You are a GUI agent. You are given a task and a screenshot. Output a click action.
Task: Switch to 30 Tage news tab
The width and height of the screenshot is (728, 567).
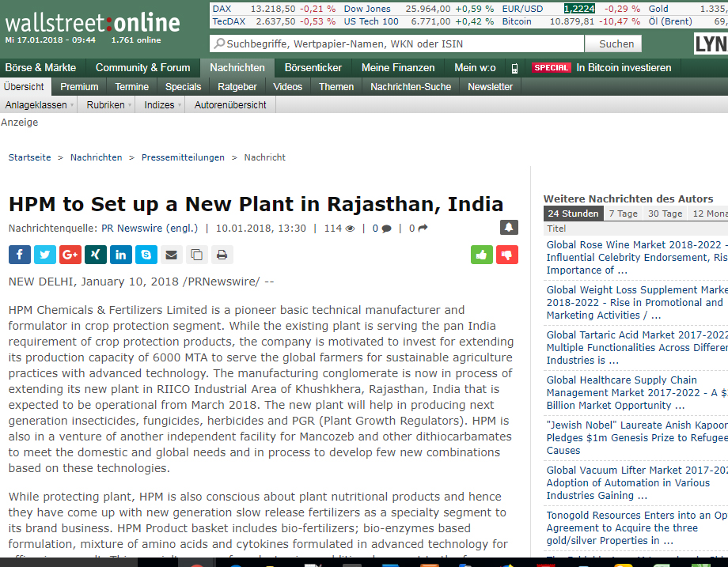click(x=665, y=214)
